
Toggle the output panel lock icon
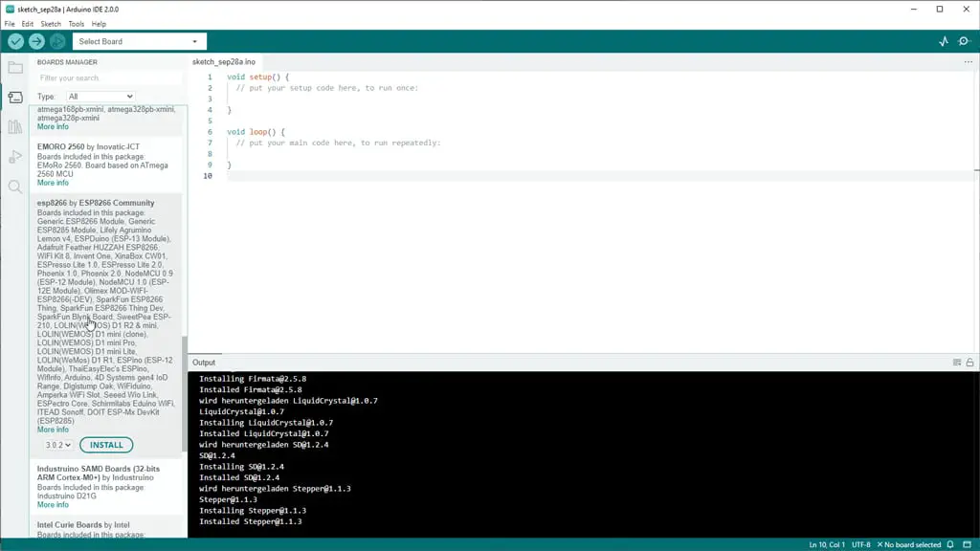[x=969, y=363]
